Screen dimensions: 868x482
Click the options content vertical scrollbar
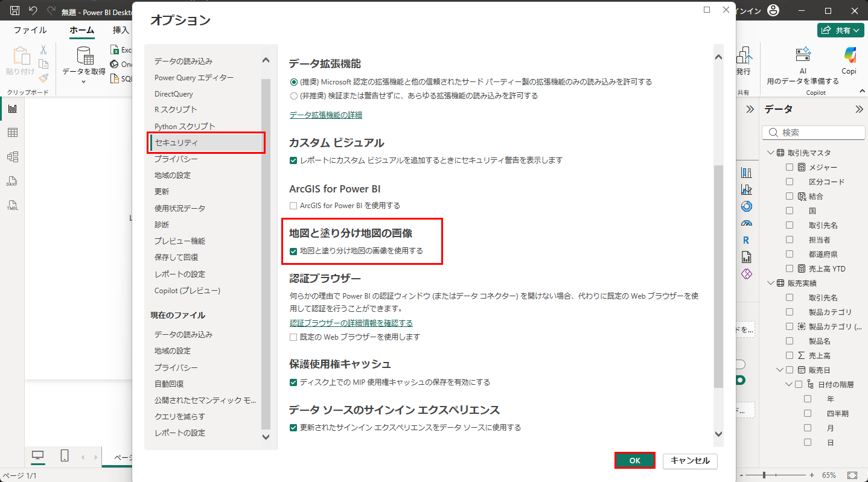click(x=718, y=276)
